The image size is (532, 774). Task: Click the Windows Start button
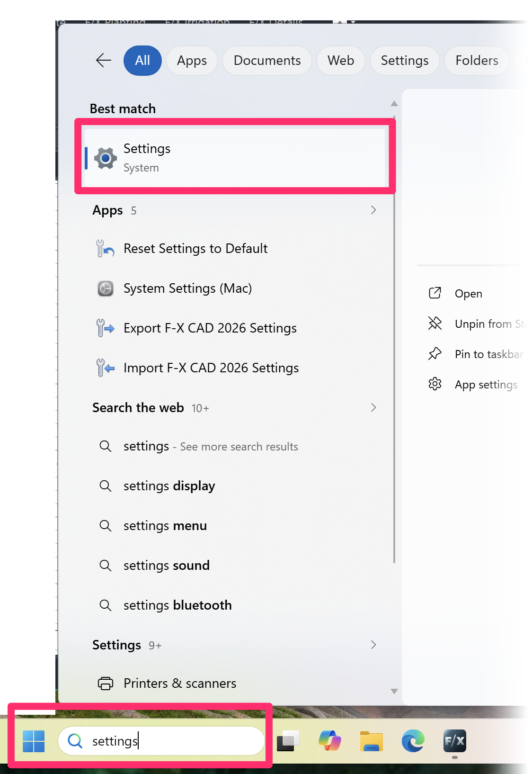tap(34, 741)
